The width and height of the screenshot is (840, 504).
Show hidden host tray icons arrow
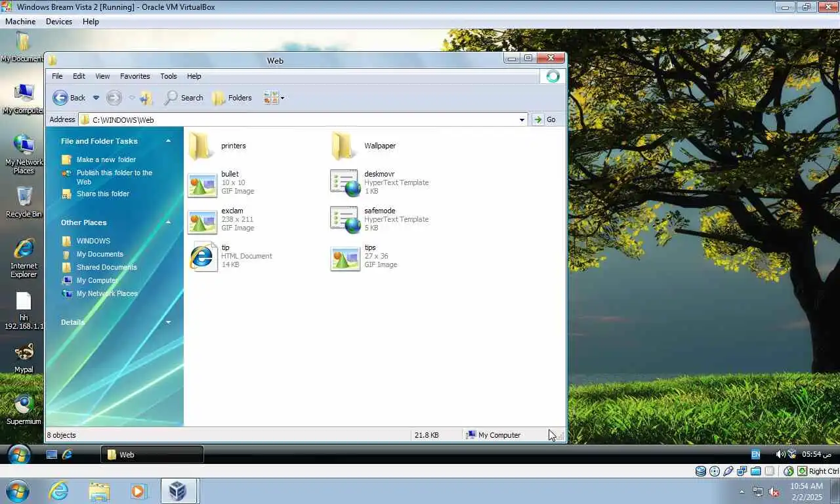742,492
